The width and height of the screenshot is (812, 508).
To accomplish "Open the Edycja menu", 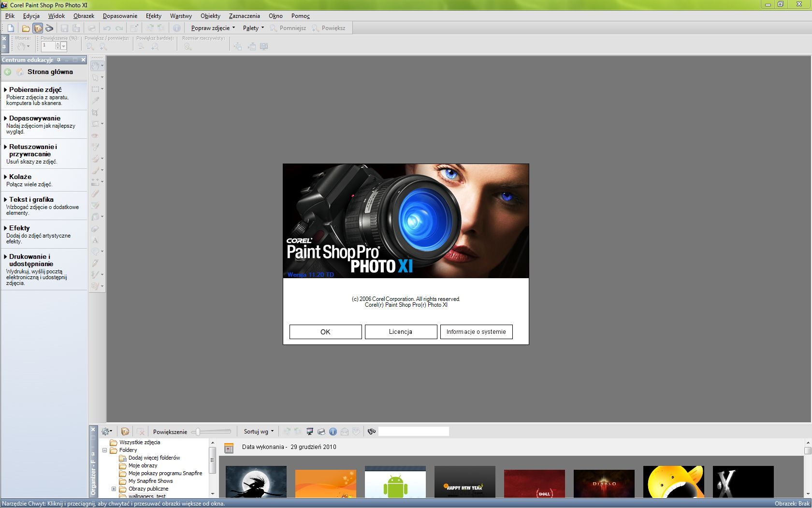I will [x=31, y=16].
